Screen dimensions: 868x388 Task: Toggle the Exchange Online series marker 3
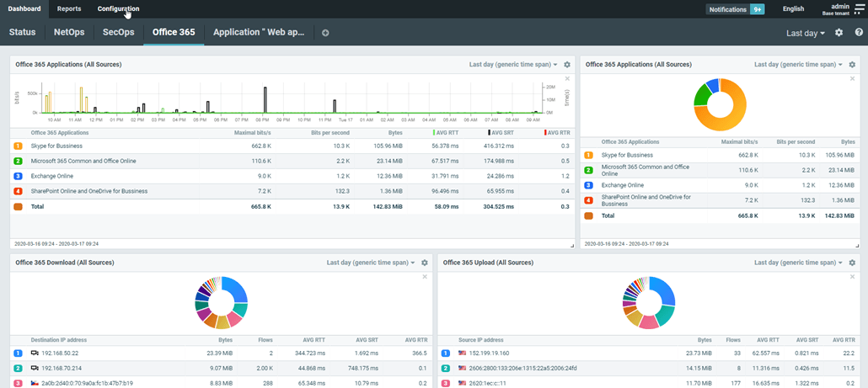point(19,176)
